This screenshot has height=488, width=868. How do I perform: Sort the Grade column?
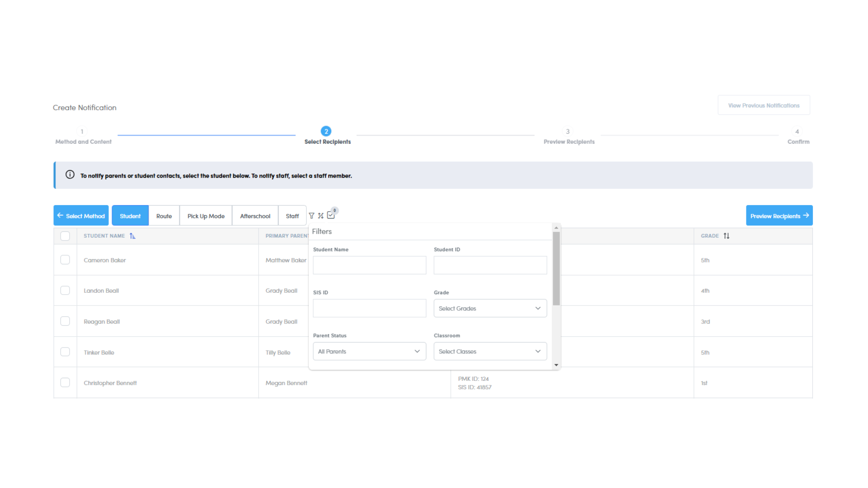(x=726, y=236)
